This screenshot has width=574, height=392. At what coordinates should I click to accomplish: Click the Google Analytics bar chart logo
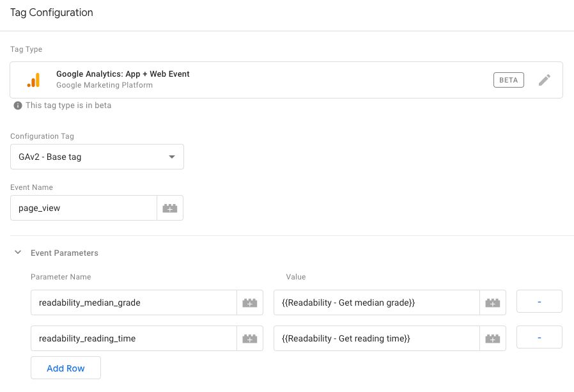click(x=33, y=80)
